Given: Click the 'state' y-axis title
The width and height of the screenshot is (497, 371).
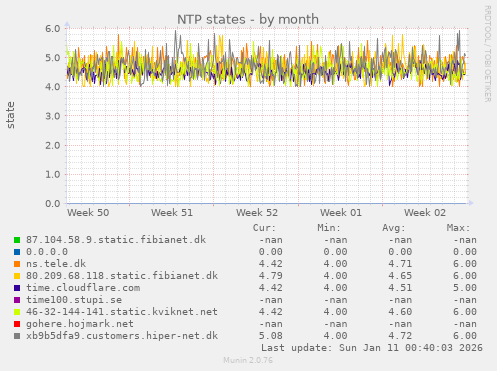Looking at the screenshot, I should [10, 115].
